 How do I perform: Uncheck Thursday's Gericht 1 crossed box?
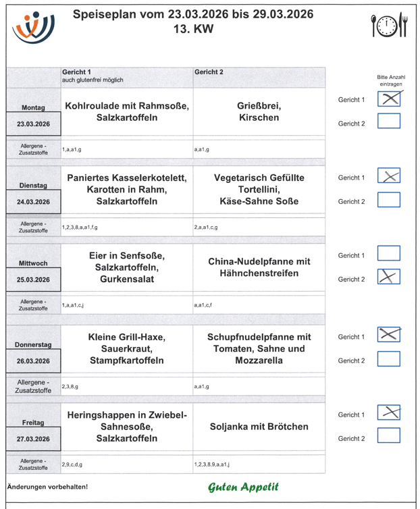[x=388, y=335]
